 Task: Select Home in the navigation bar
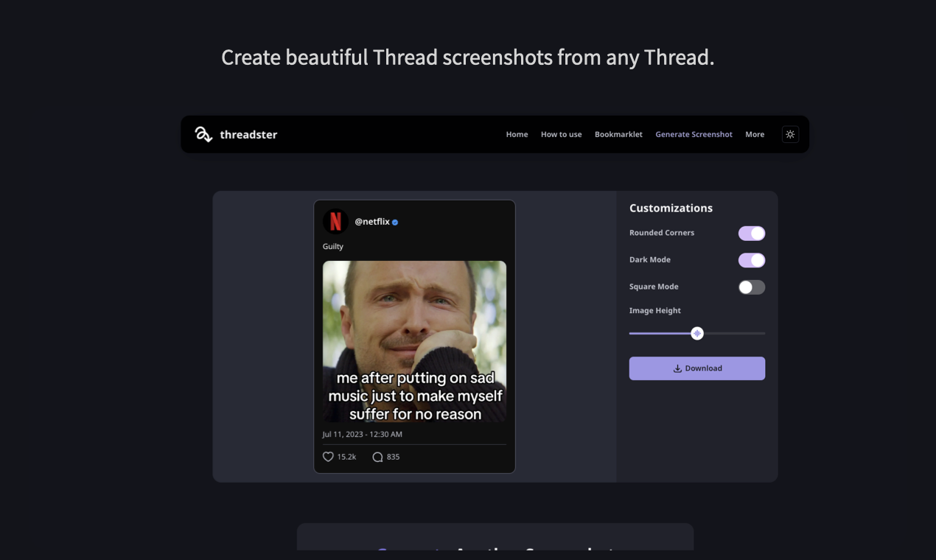[517, 134]
